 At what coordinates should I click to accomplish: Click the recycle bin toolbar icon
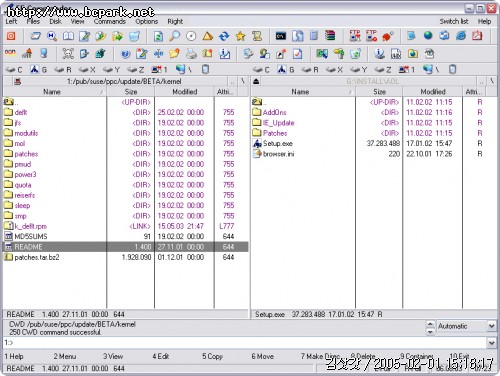coord(134,36)
